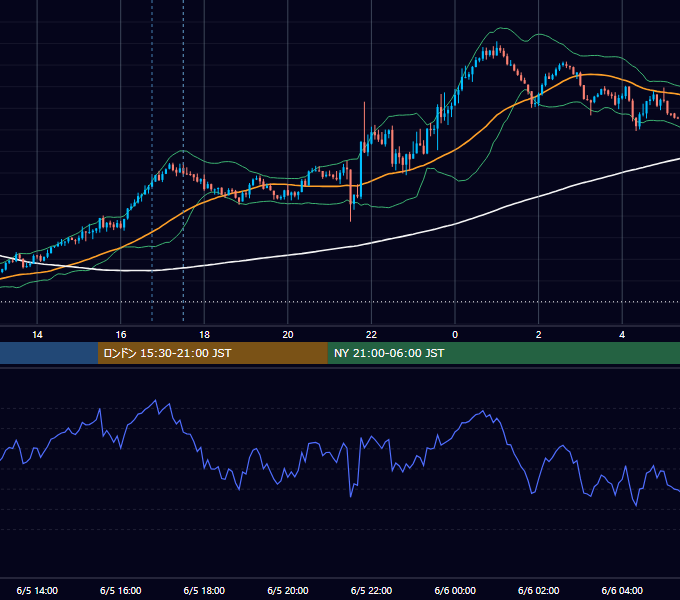Click the '6/5 18:00' label on oscillator axis
680x600 pixels.
[x=204, y=590]
